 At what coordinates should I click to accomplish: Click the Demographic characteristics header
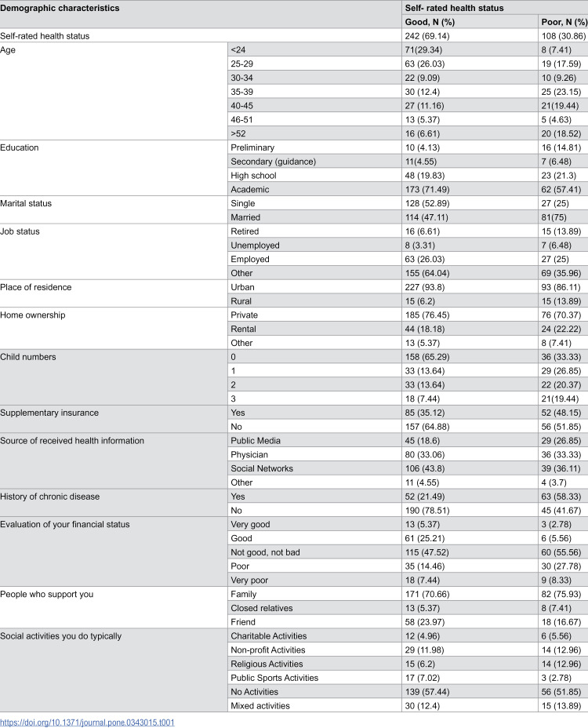coord(60,8)
